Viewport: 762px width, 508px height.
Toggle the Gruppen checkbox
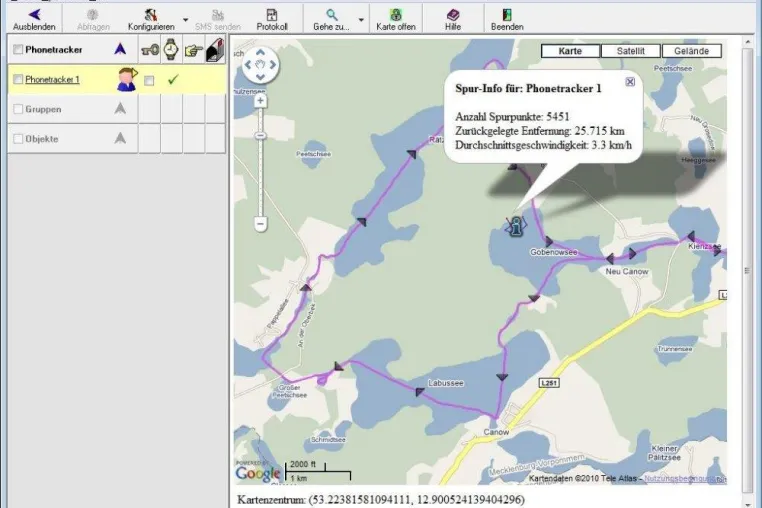click(x=18, y=109)
